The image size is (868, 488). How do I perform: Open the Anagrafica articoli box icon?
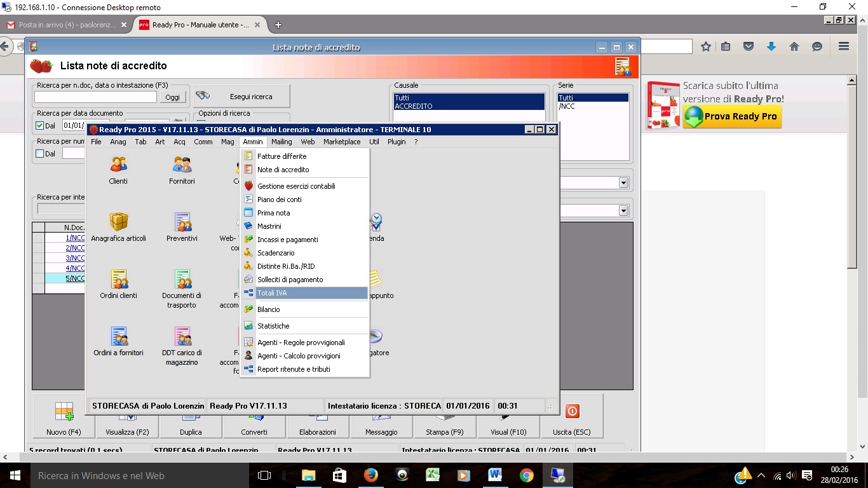[119, 221]
